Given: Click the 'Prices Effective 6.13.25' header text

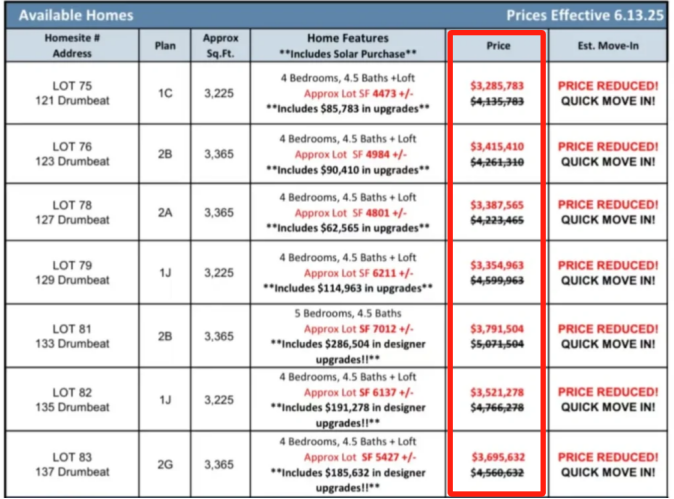Looking at the screenshot, I should 585,15.
